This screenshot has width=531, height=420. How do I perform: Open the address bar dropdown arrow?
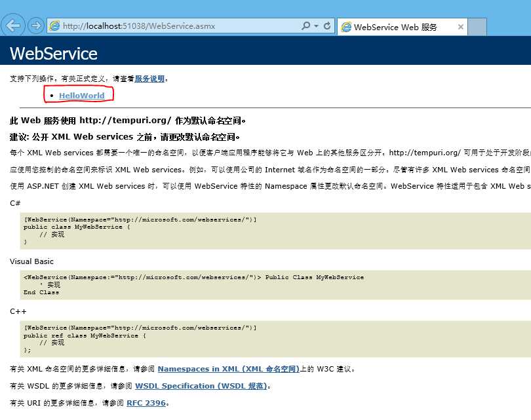pos(316,26)
